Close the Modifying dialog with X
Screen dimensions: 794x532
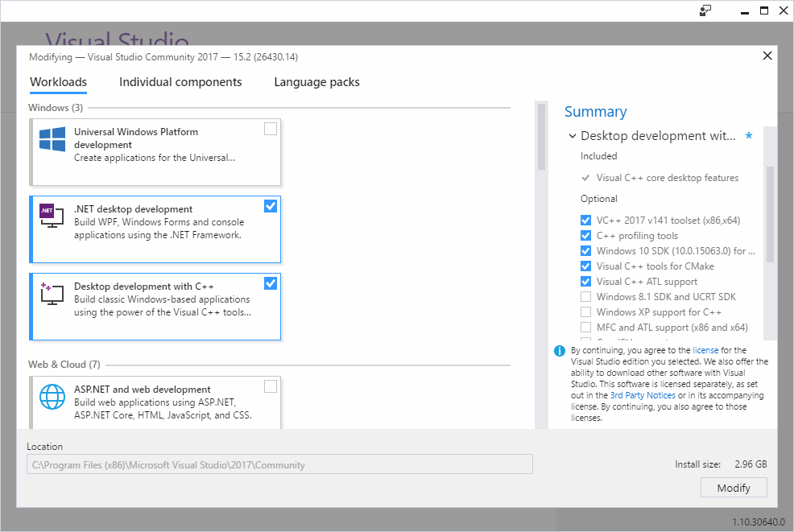(x=767, y=56)
